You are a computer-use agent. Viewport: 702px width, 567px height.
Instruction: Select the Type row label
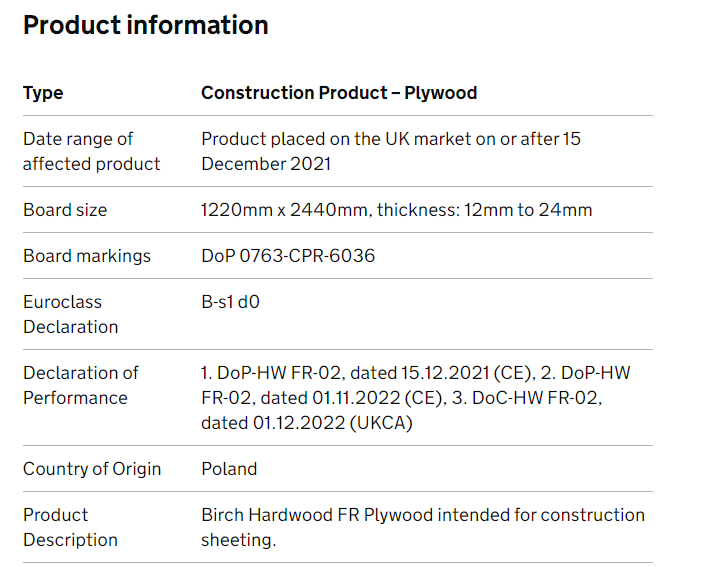(43, 93)
